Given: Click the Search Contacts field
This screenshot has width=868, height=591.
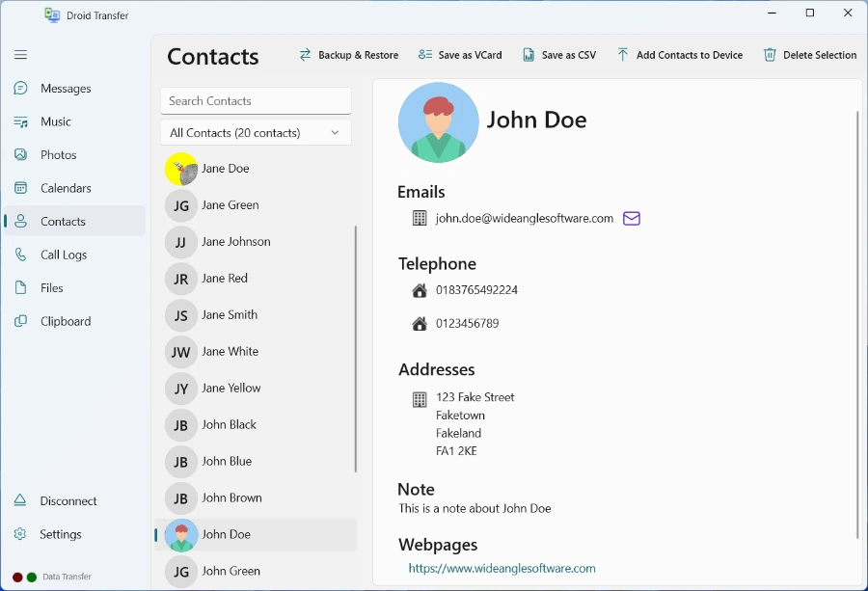Looking at the screenshot, I should coord(256,101).
